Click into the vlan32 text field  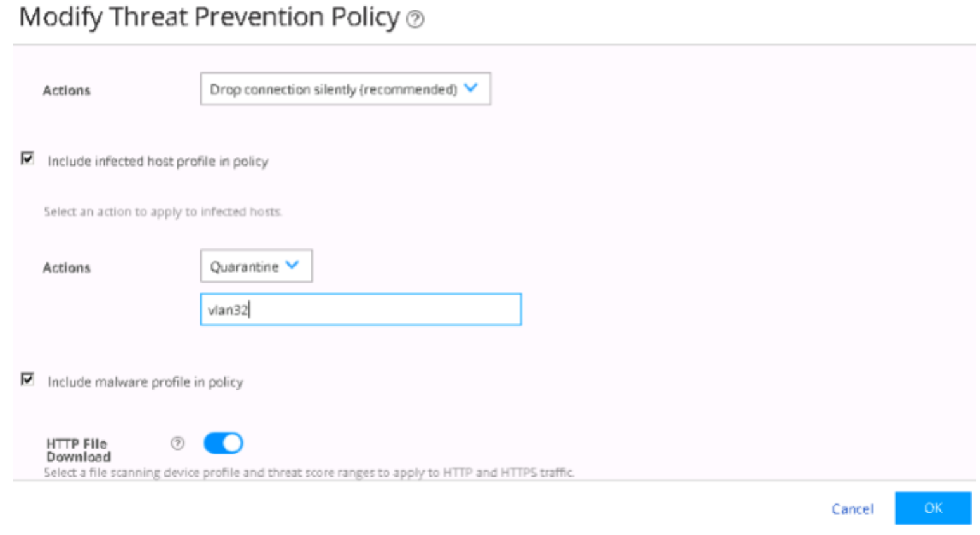click(x=360, y=309)
